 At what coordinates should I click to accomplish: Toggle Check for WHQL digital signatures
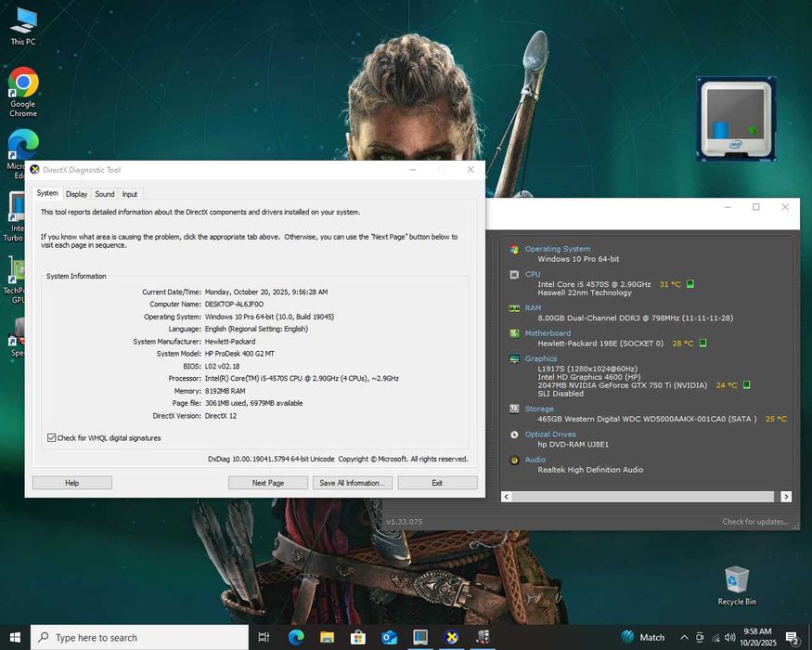(x=52, y=438)
